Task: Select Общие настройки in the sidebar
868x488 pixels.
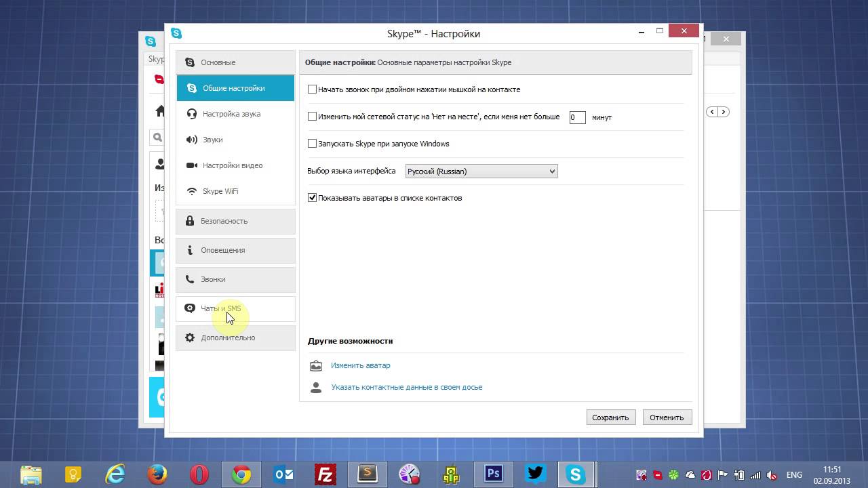Action: point(235,88)
